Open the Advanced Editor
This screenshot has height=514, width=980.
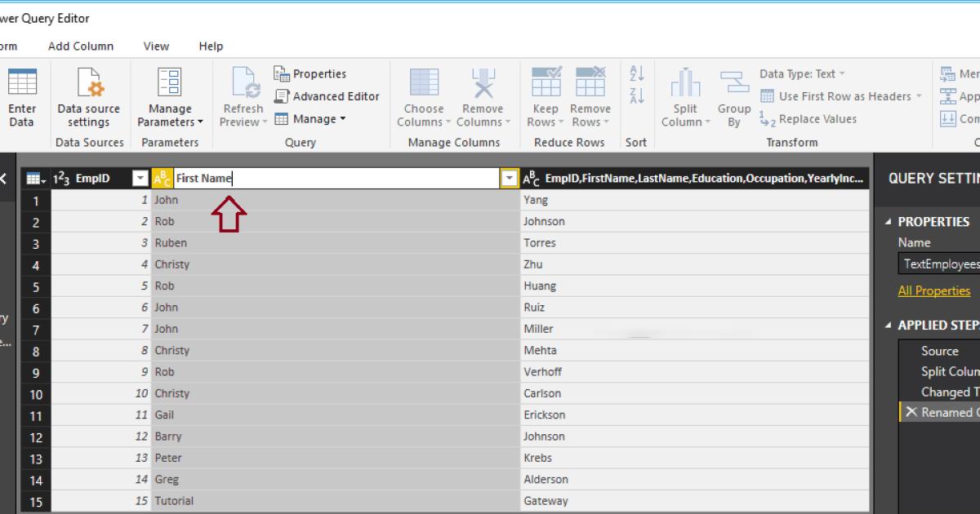[327, 96]
